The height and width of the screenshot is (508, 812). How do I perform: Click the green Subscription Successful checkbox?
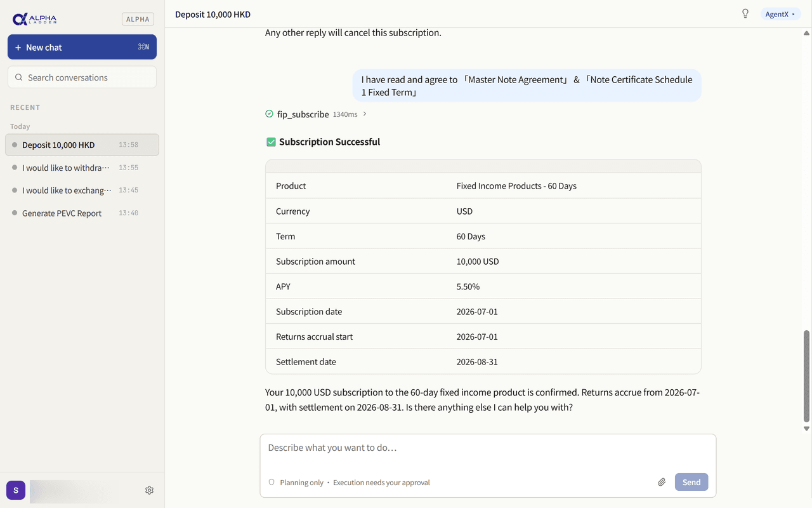tap(271, 142)
